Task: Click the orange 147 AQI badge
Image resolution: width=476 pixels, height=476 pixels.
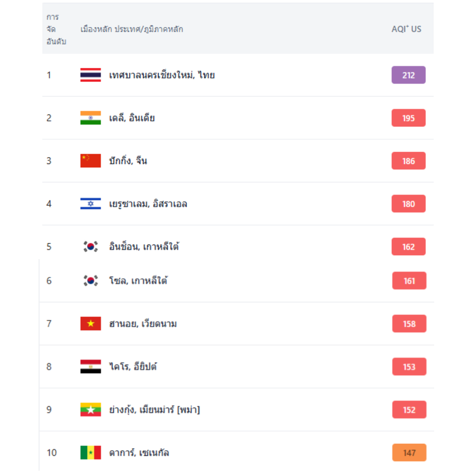Action: click(x=409, y=453)
